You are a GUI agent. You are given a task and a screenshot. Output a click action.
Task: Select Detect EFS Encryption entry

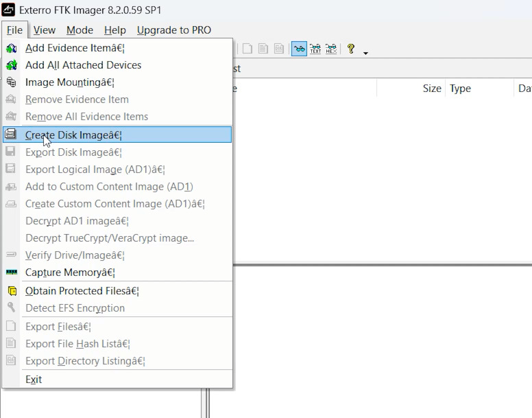[x=117, y=308]
